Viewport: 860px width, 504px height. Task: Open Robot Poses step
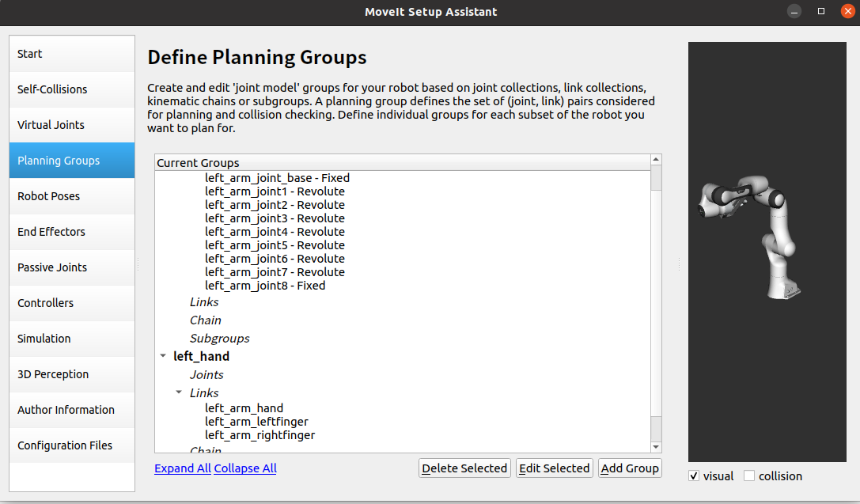(72, 196)
